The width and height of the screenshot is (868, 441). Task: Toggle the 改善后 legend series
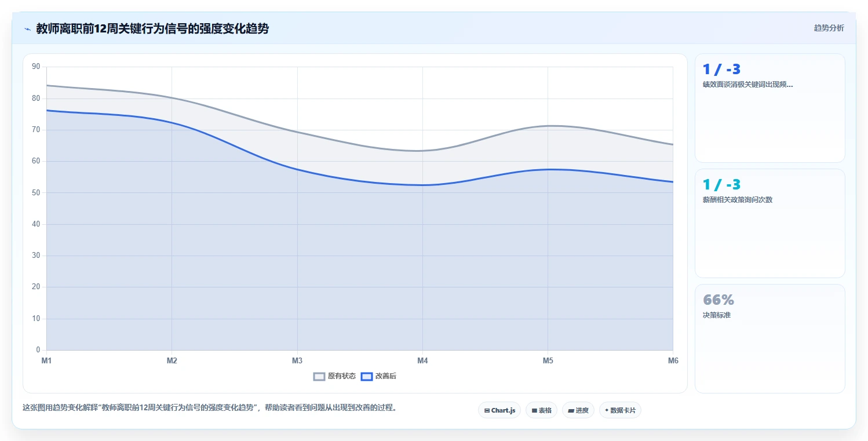[x=378, y=376]
